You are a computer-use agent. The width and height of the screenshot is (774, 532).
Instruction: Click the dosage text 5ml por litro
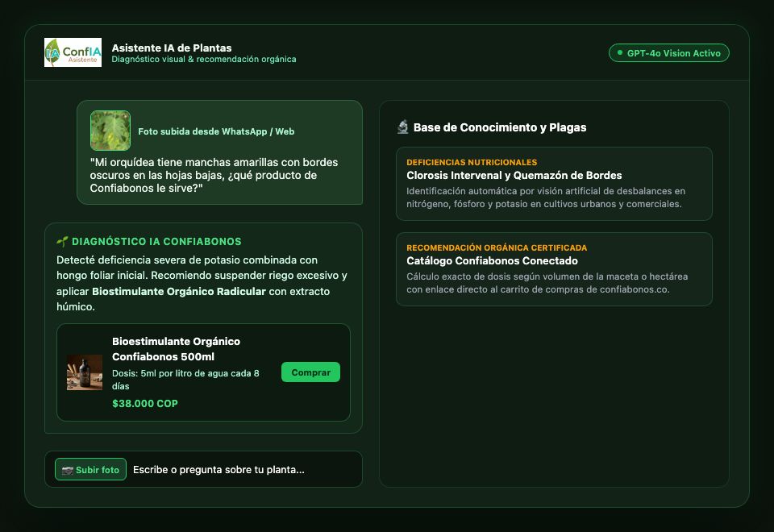[x=185, y=380]
